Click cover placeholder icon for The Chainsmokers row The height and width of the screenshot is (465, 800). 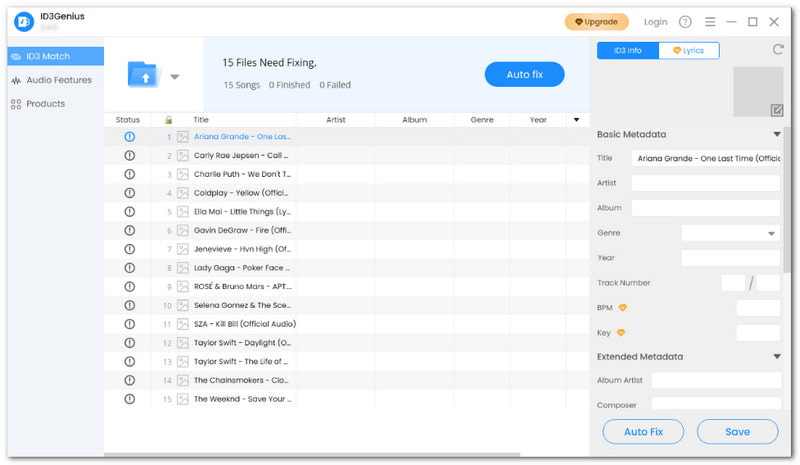[183, 380]
